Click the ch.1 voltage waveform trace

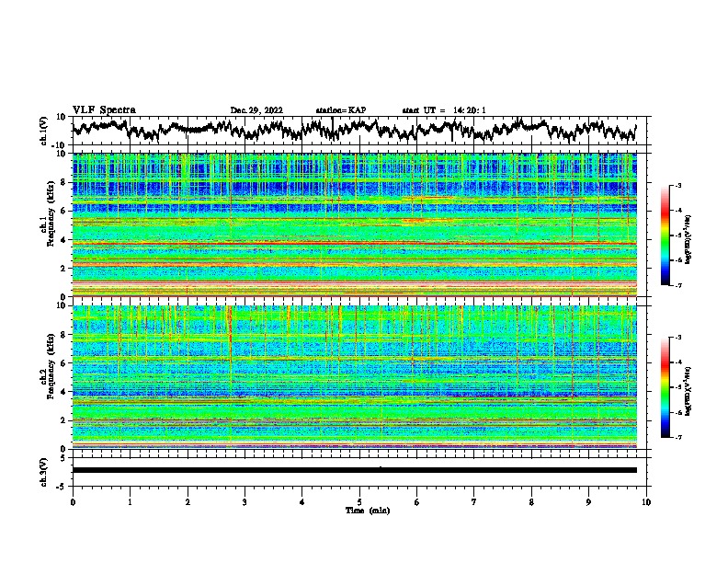click(x=354, y=130)
